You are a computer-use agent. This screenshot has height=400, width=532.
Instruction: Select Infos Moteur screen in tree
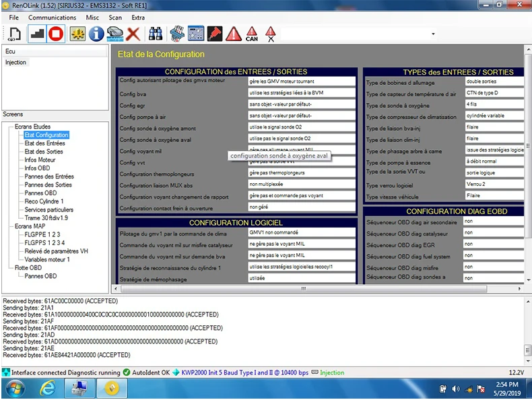point(40,160)
